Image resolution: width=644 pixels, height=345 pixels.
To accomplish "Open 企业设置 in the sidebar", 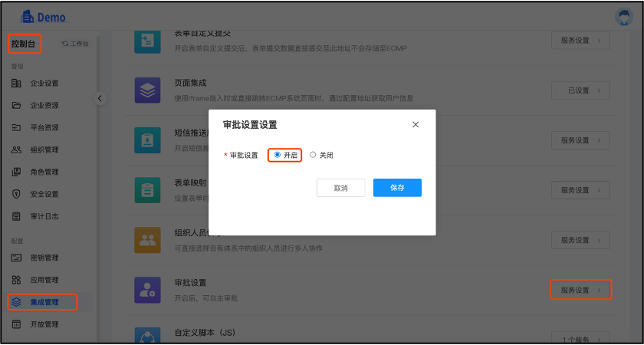I will [44, 84].
